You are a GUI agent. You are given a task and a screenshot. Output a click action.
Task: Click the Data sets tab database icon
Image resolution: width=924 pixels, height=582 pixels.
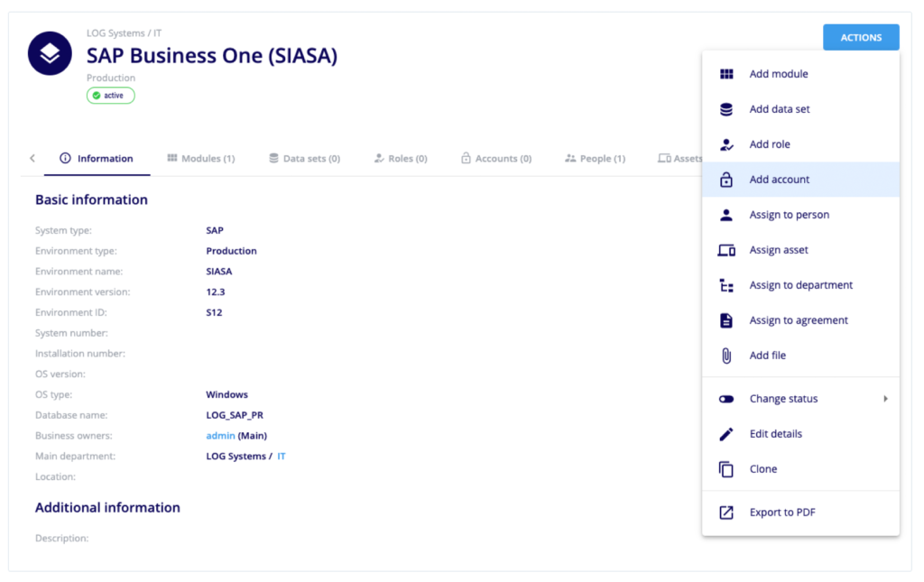273,158
